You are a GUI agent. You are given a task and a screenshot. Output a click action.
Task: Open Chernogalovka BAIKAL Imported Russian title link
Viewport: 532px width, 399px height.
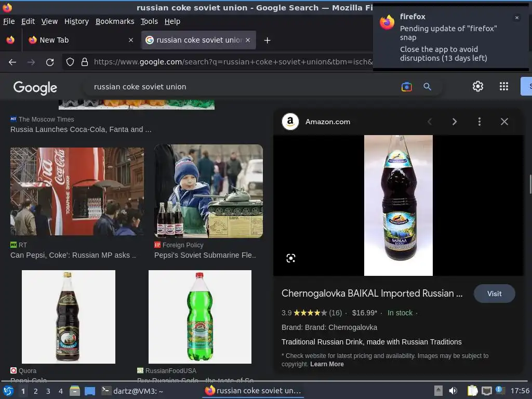pos(372,294)
